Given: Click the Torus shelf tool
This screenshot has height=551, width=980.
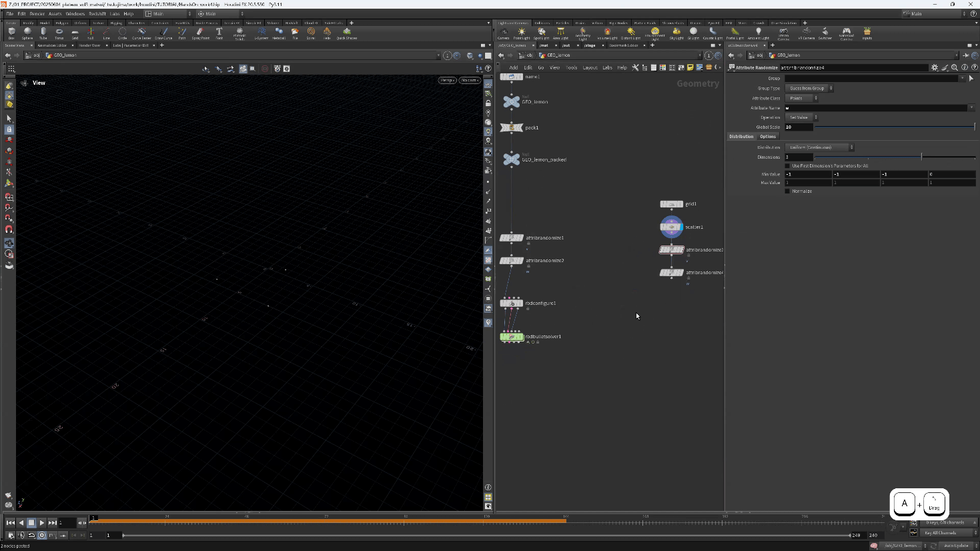Looking at the screenshot, I should pyautogui.click(x=59, y=33).
